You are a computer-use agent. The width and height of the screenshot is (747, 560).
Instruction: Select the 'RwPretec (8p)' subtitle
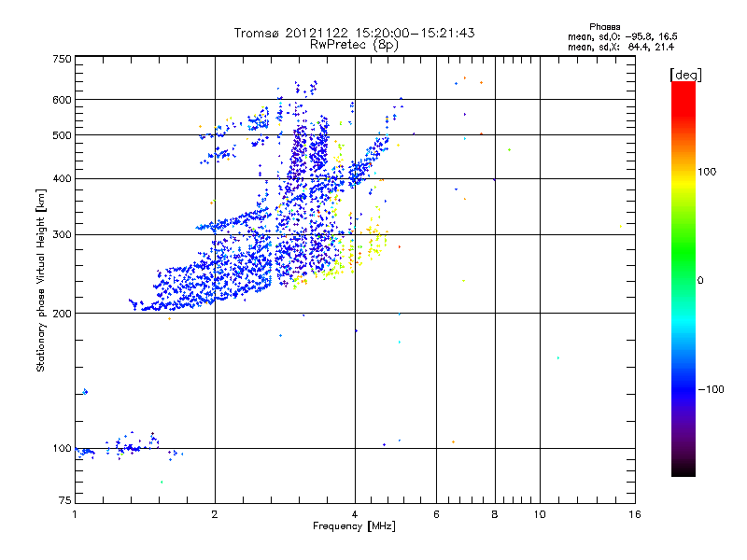point(354,45)
